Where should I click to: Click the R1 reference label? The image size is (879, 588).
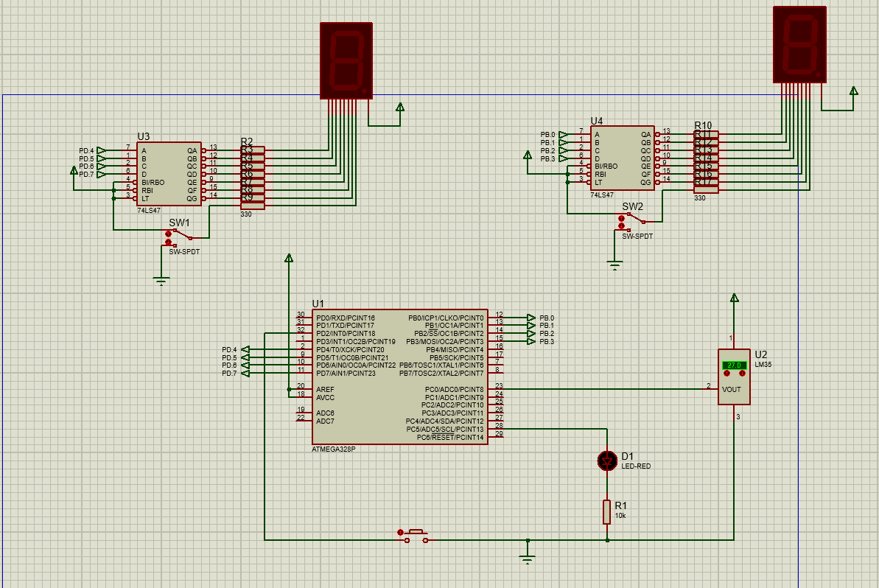coord(620,505)
